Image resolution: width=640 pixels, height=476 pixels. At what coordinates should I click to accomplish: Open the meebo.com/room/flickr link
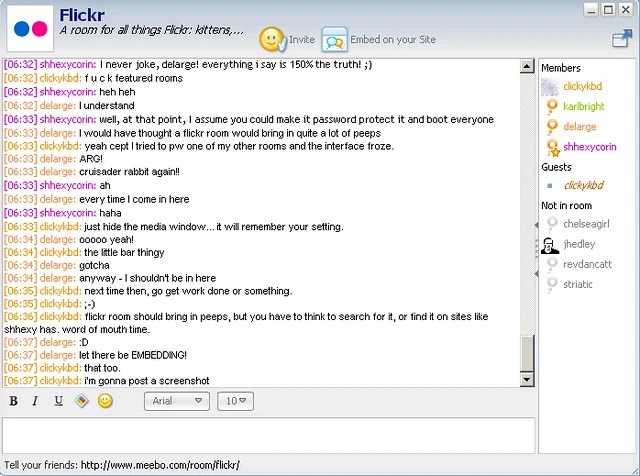[x=160, y=465]
